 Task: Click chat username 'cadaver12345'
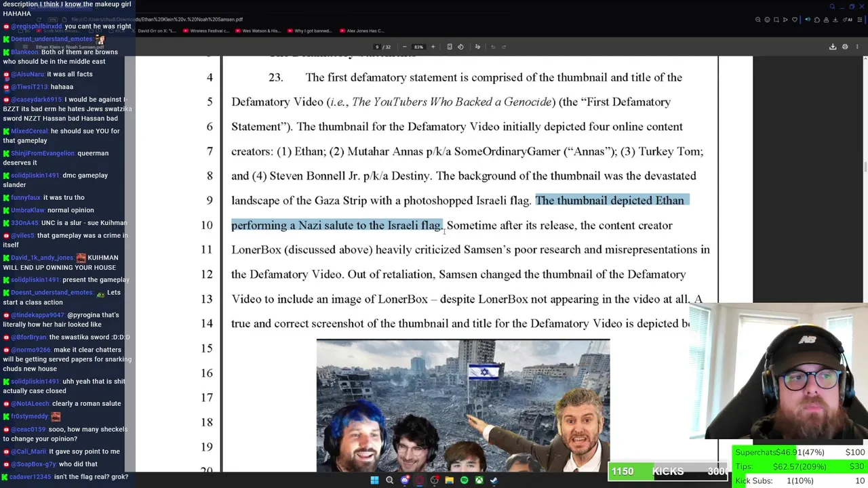[x=31, y=477]
